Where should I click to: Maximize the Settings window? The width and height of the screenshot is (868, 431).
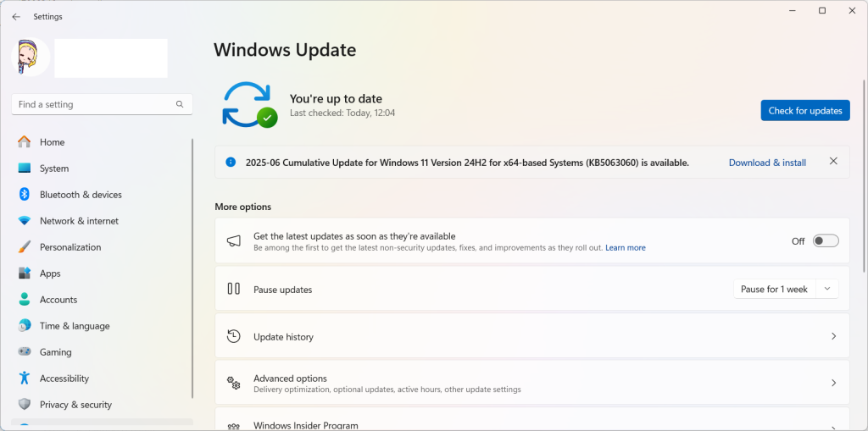tap(822, 10)
